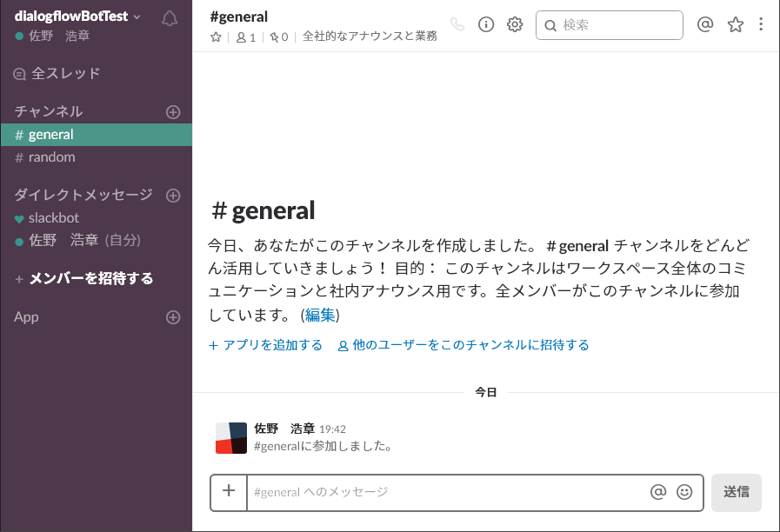Image resolution: width=780 pixels, height=532 pixels.
Task: Click 他のユーザーをこのチャンネルに招待する link
Action: click(463, 345)
